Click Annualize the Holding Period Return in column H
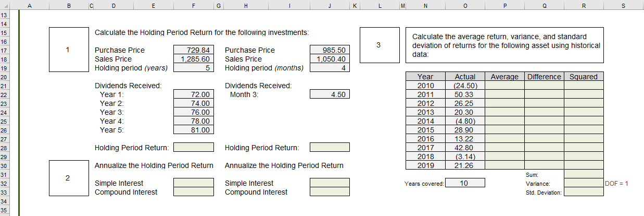 point(284,165)
